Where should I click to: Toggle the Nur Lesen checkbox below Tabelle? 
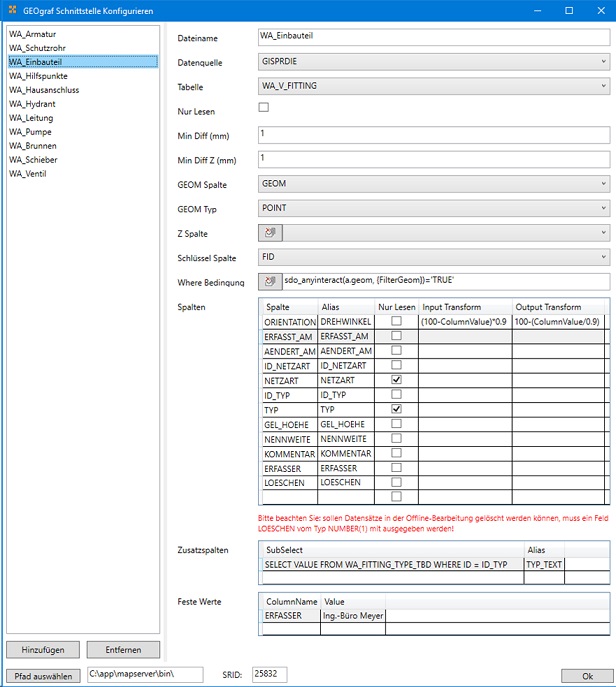(264, 108)
